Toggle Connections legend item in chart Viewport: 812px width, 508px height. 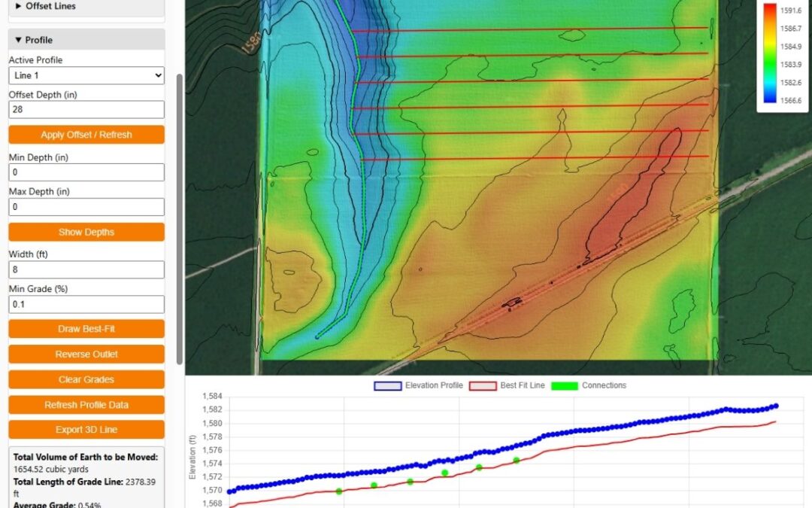coord(589,385)
